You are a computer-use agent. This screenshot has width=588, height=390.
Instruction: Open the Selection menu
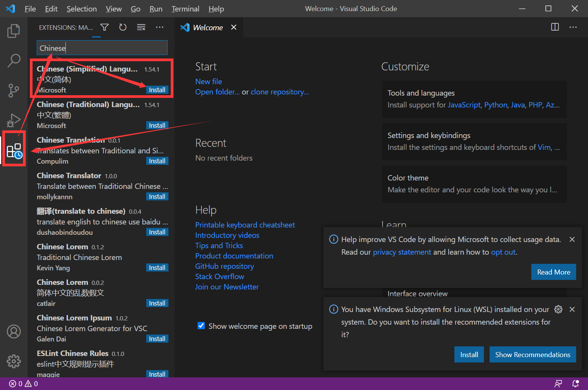click(82, 9)
